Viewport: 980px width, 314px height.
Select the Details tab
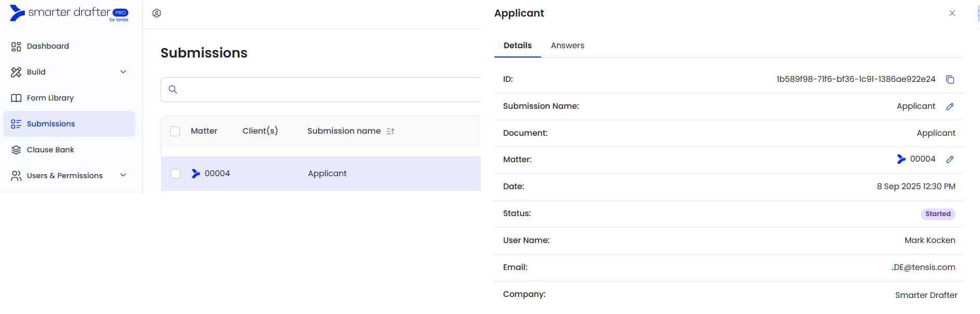pyautogui.click(x=517, y=46)
